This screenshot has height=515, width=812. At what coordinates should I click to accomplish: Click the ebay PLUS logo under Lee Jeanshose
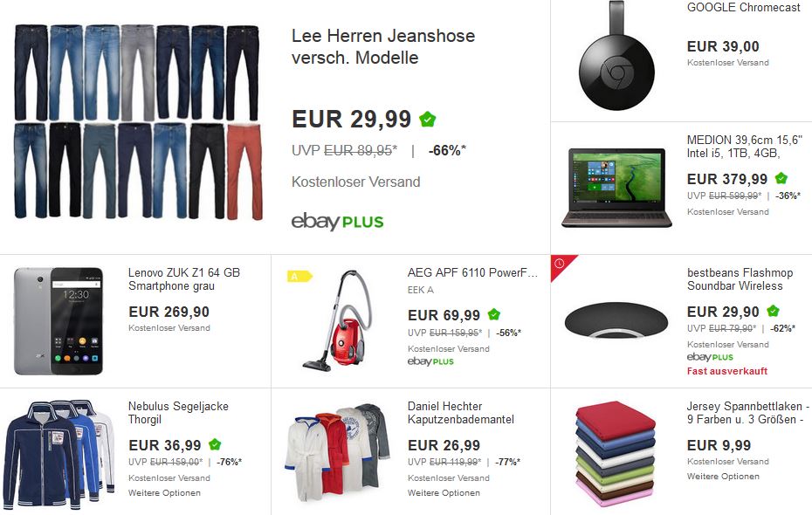(337, 222)
